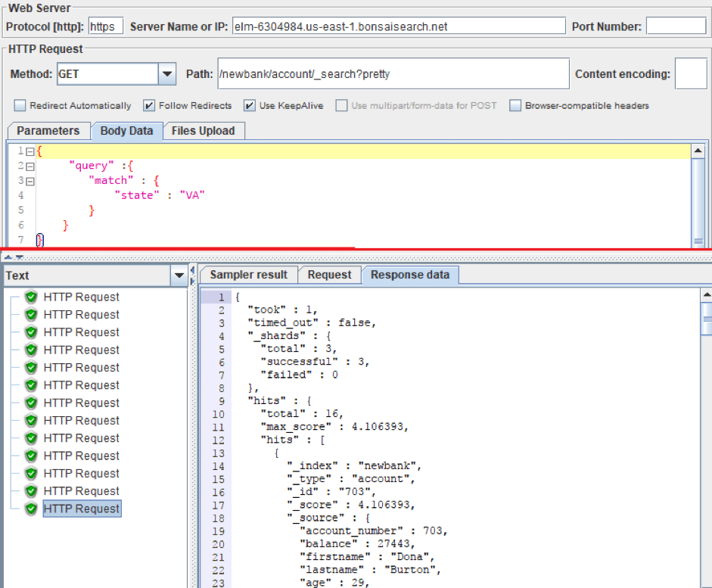The width and height of the screenshot is (712, 588).
Task: Open the Text view-mode dropdown in the results tree
Action: coord(179,275)
